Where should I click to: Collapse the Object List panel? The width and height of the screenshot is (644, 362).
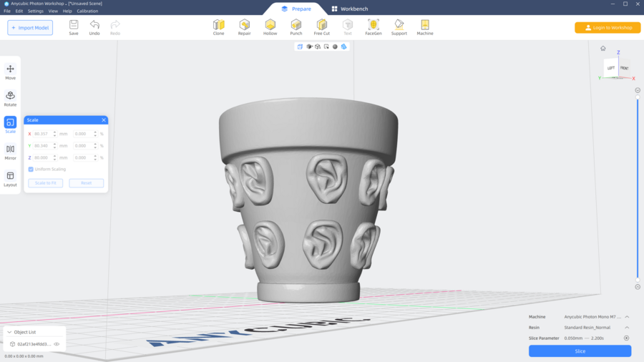coord(9,332)
